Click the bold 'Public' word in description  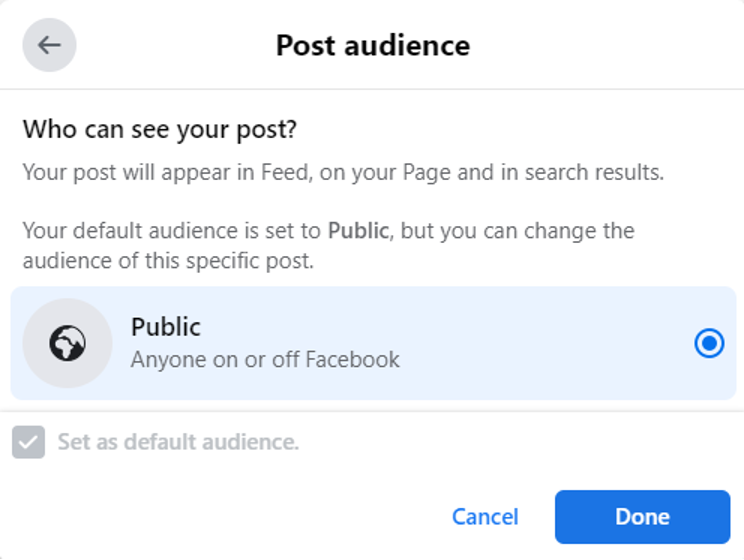[359, 231]
